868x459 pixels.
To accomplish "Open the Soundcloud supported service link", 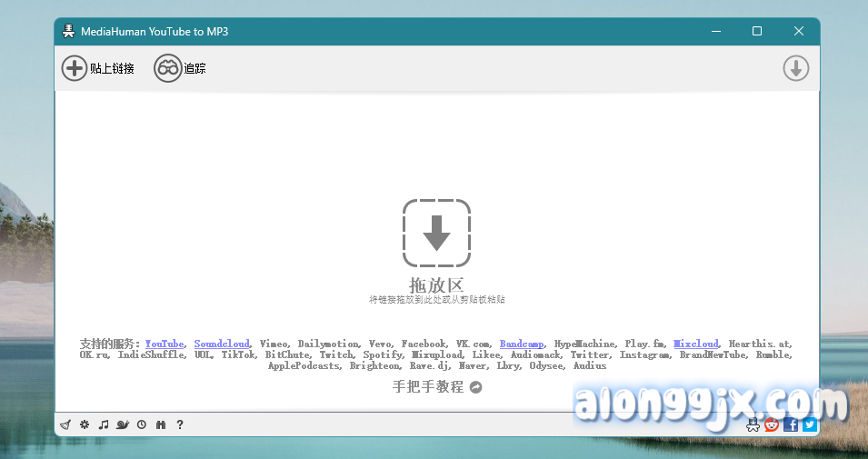I will (222, 344).
